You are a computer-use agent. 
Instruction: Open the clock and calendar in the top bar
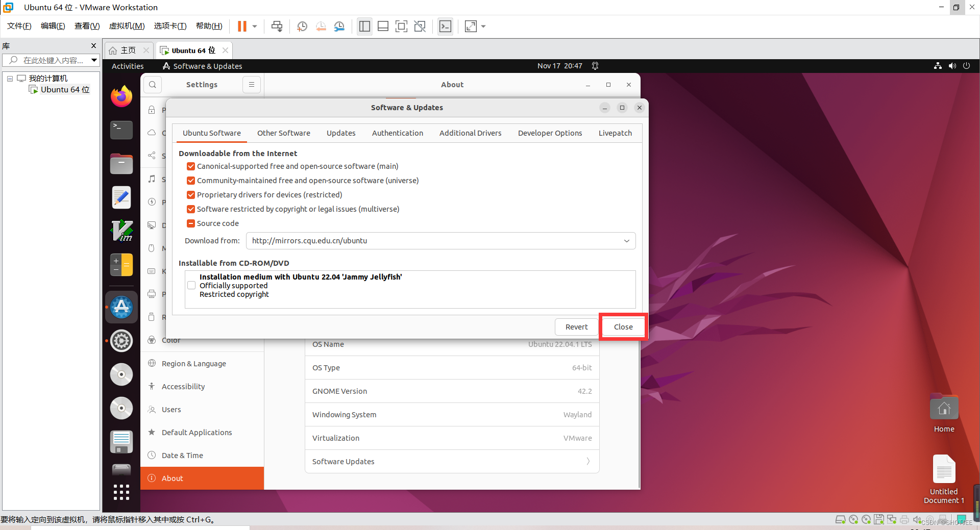point(559,66)
